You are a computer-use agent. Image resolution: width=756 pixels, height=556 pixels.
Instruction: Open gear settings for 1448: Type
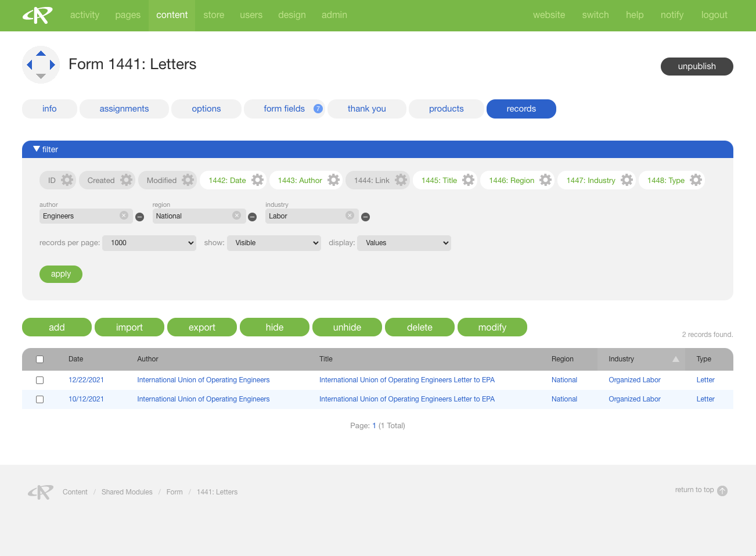point(696,180)
